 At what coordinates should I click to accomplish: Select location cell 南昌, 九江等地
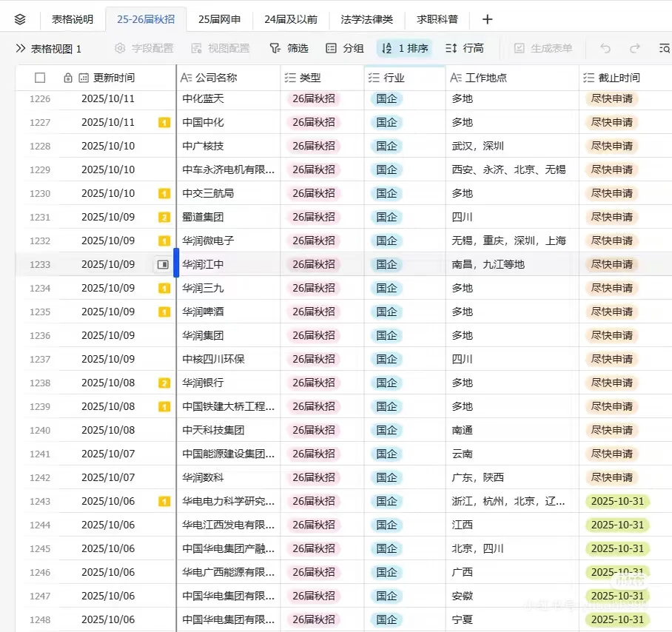[512, 264]
